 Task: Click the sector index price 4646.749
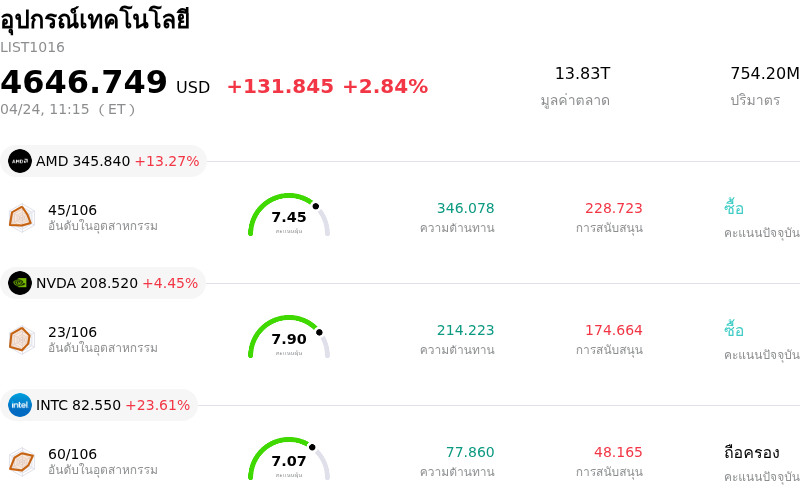coord(84,82)
